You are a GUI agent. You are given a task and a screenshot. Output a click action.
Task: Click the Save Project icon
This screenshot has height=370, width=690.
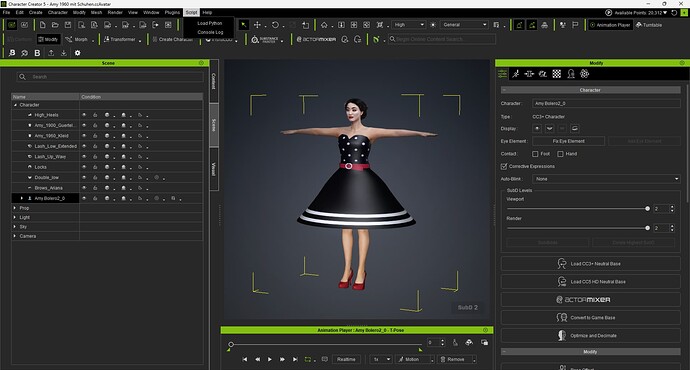[x=68, y=25]
